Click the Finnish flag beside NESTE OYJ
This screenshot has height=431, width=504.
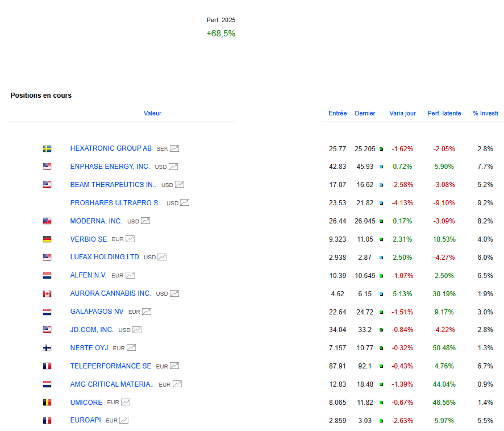click(47, 348)
